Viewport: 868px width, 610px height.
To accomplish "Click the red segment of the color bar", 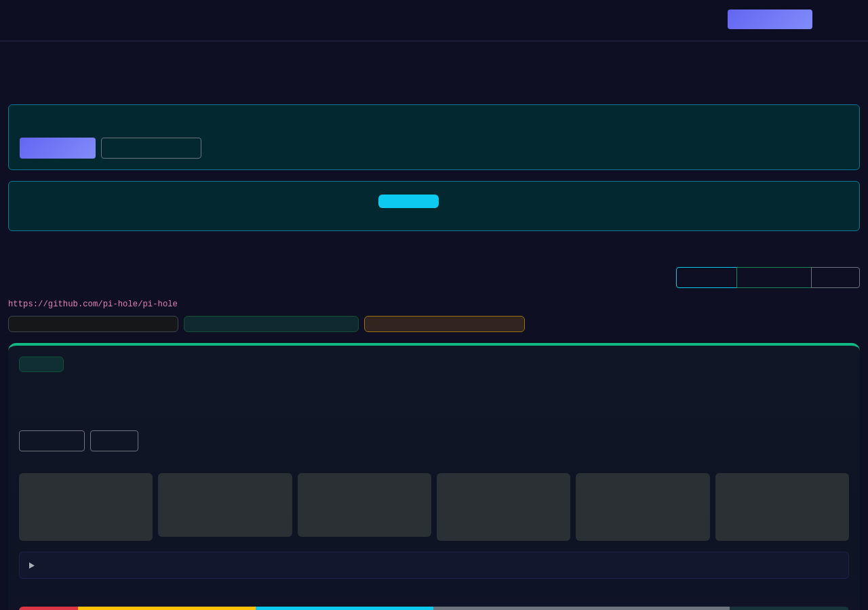I will (48, 608).
